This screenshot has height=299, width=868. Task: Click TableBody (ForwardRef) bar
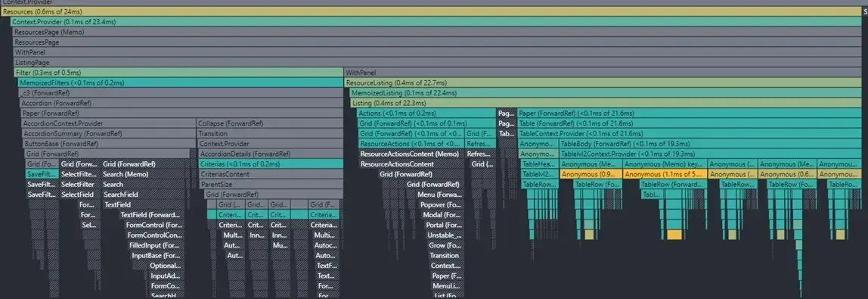coord(711,143)
